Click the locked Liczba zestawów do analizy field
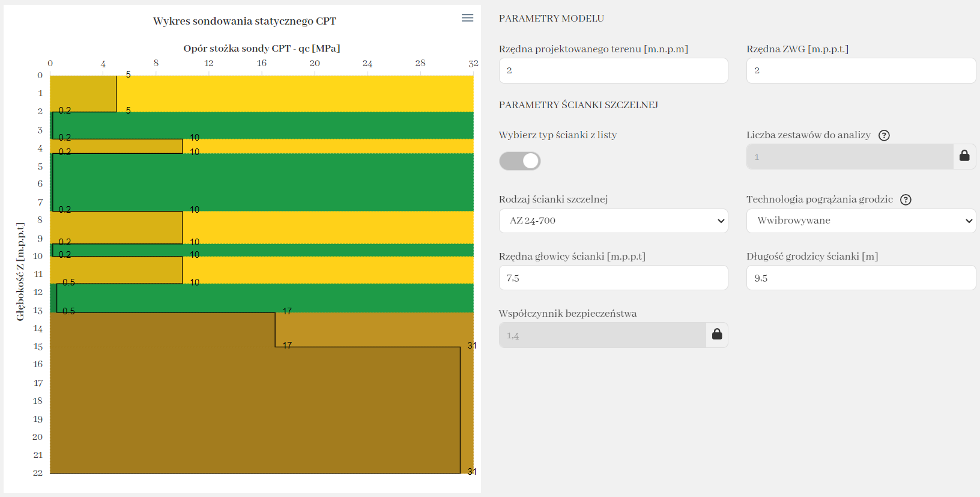980x497 pixels. coord(850,156)
